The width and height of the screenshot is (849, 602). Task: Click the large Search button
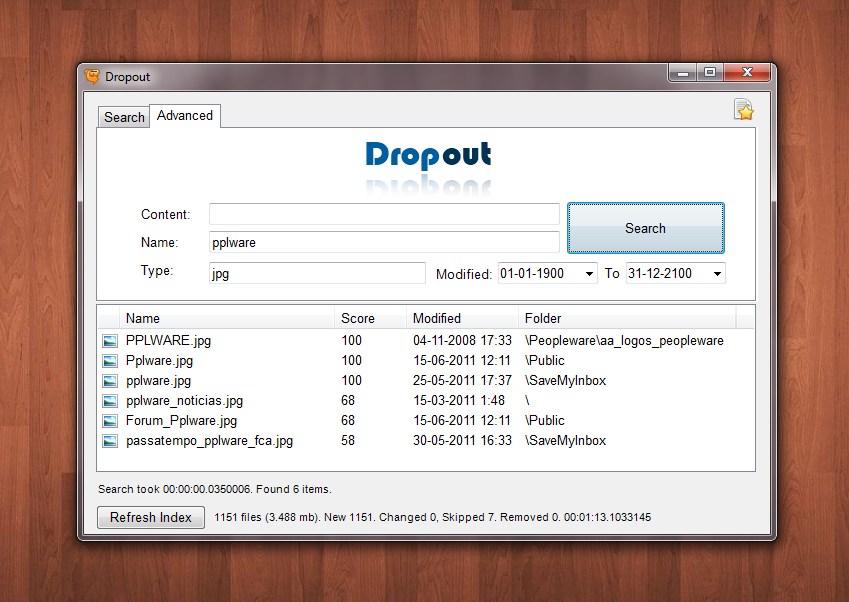645,228
